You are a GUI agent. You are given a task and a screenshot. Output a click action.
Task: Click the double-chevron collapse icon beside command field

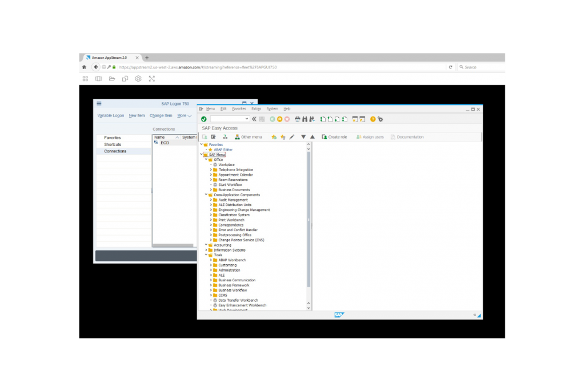click(254, 119)
